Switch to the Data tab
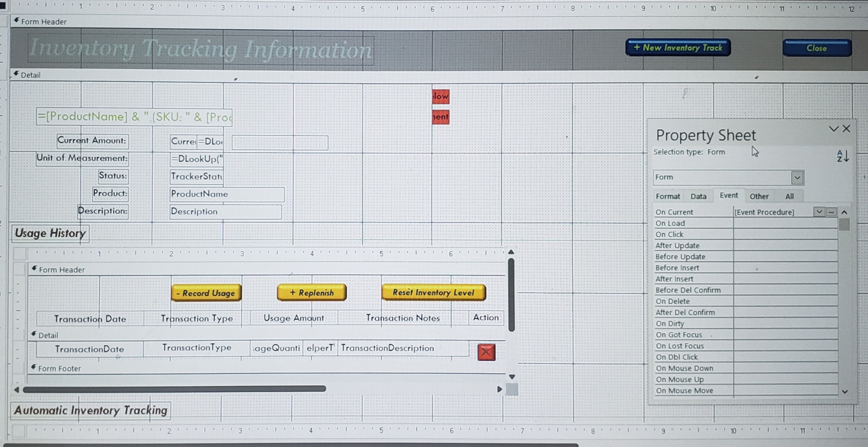 [698, 196]
